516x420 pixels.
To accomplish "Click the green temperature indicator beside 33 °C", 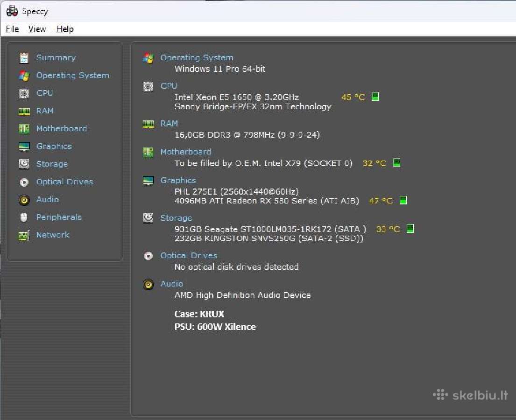I will 410,229.
